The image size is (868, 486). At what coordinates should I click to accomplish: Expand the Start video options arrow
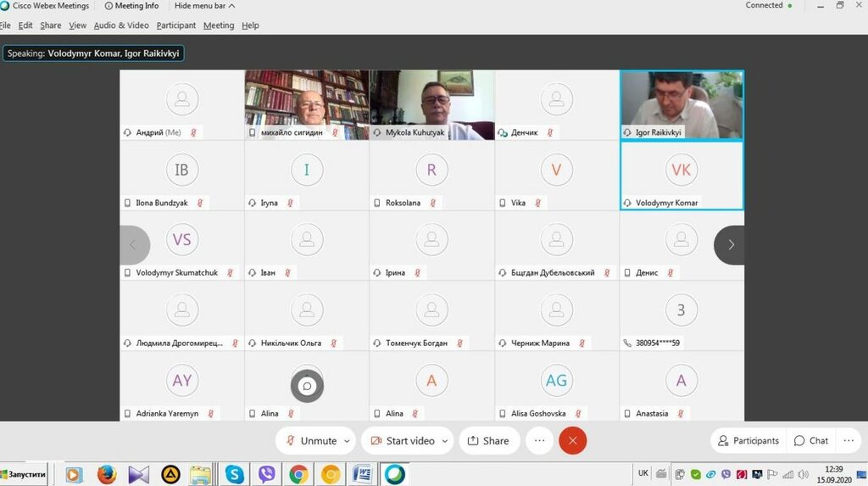tap(445, 441)
